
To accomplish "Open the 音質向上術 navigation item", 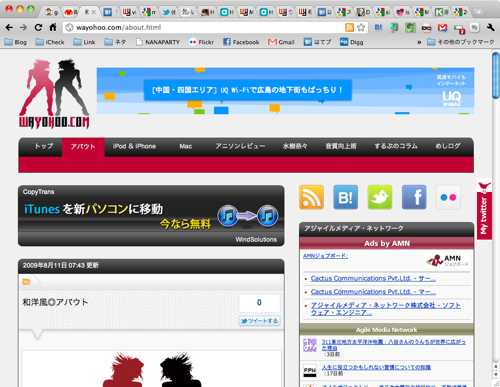I will coord(341,146).
